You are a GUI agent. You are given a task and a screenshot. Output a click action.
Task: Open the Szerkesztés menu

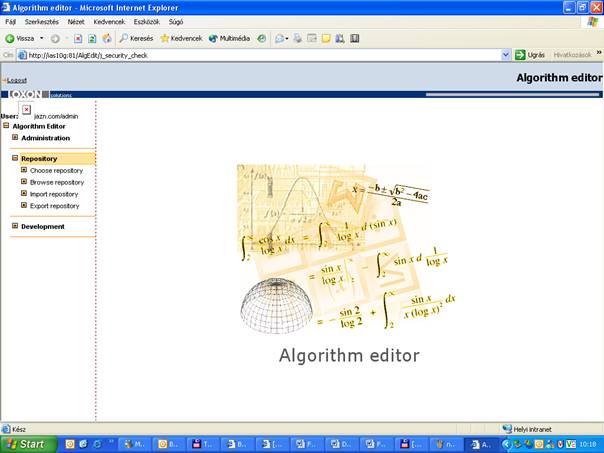pyautogui.click(x=42, y=22)
